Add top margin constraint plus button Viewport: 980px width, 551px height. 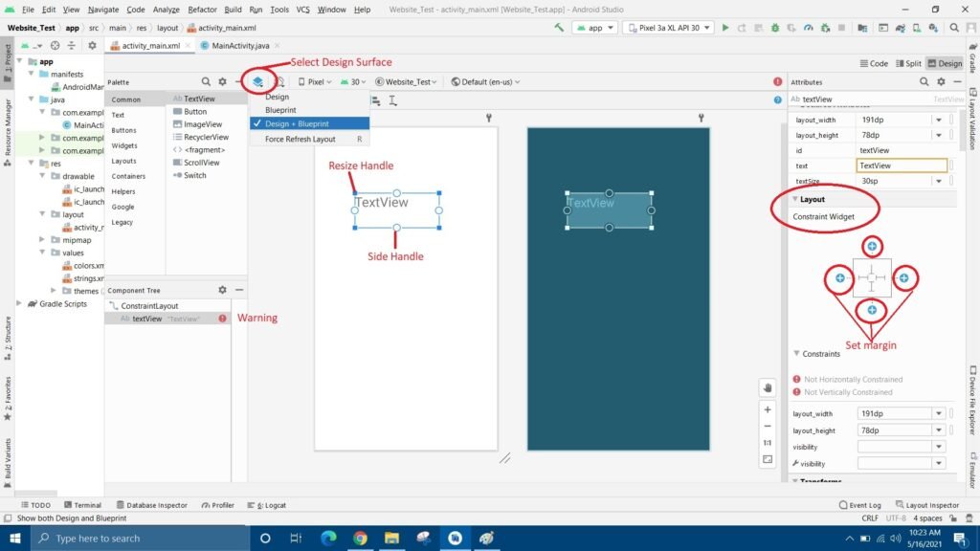[872, 246]
